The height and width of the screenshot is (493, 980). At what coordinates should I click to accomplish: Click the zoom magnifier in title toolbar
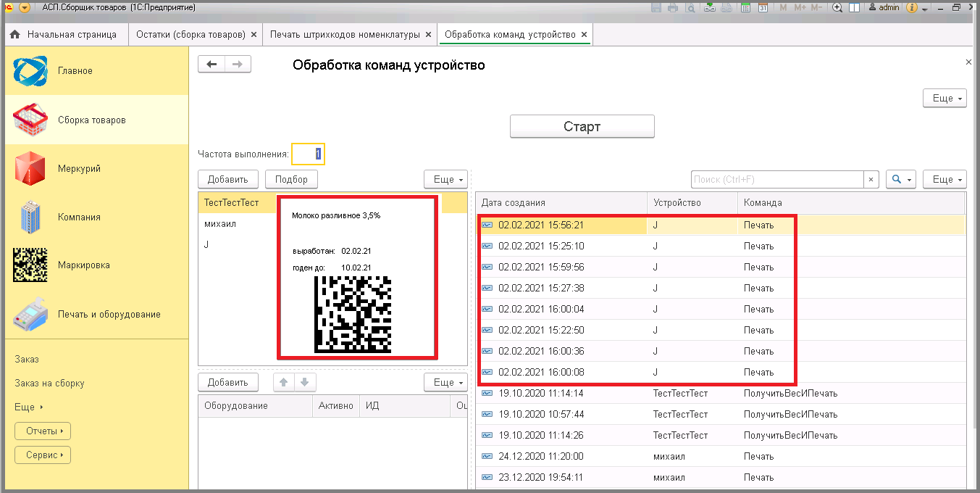837,7
